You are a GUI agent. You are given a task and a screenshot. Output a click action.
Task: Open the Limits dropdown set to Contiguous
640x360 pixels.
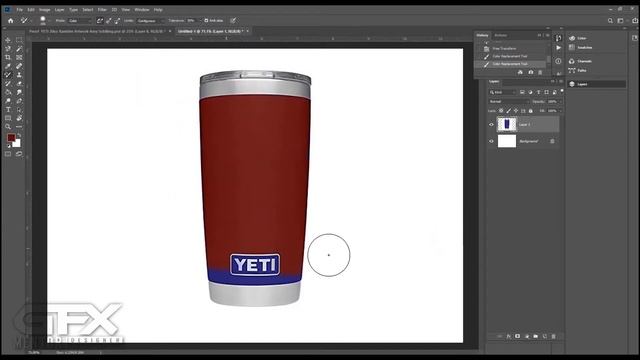(150, 20)
